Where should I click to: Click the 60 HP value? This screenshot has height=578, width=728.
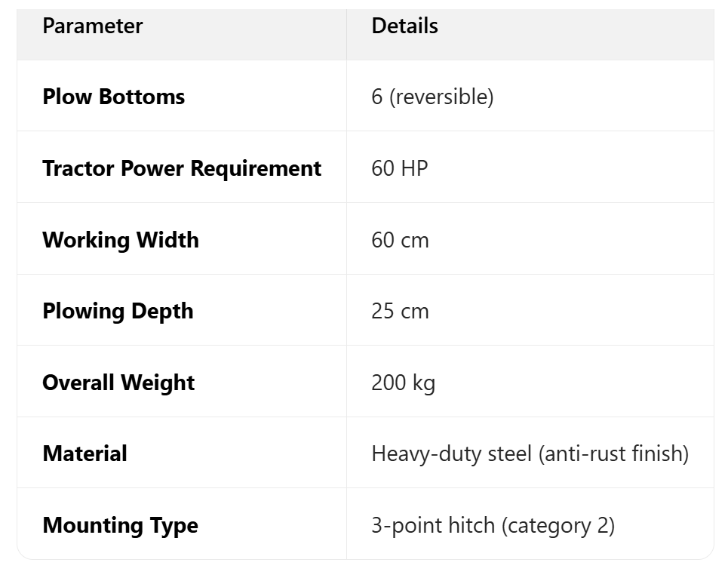399,168
